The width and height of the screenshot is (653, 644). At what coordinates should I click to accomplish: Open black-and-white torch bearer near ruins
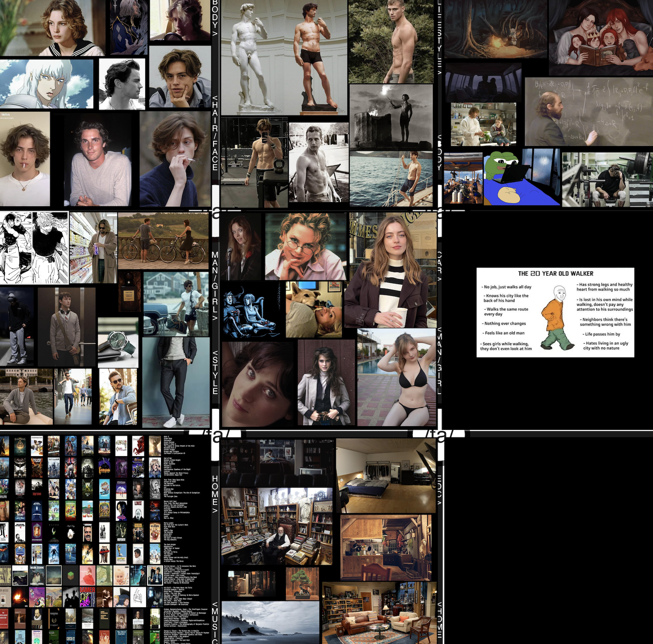pos(391,117)
